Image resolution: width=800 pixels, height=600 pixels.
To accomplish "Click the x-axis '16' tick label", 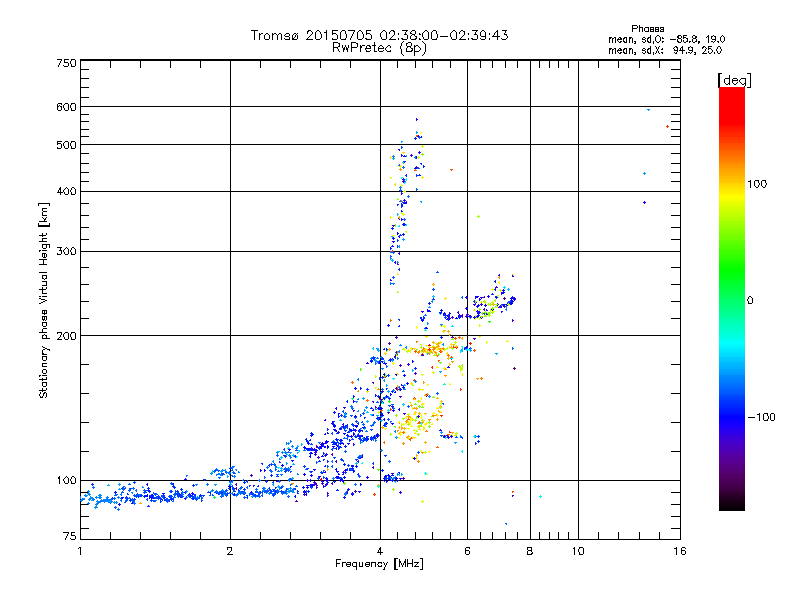I will 680,551.
